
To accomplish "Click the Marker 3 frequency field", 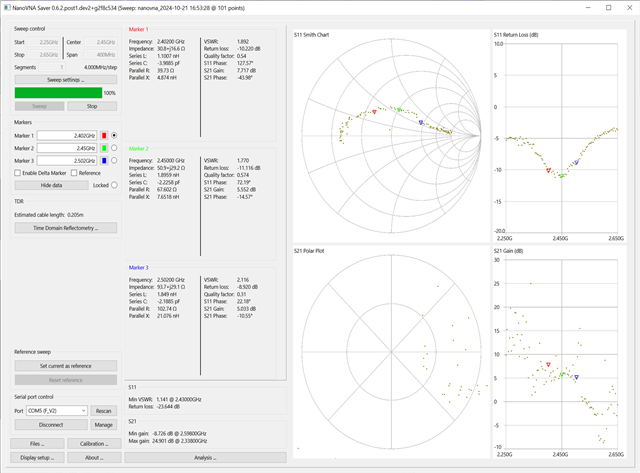I will [x=67, y=161].
